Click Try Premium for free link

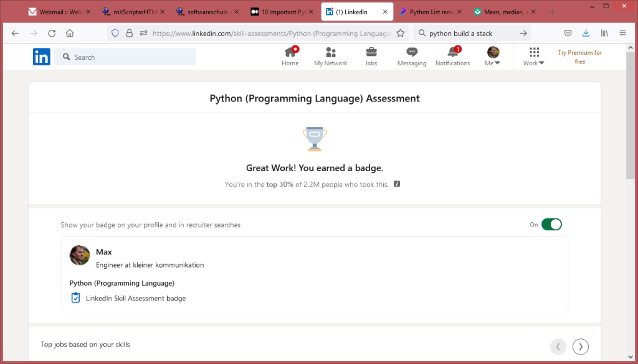pos(579,57)
